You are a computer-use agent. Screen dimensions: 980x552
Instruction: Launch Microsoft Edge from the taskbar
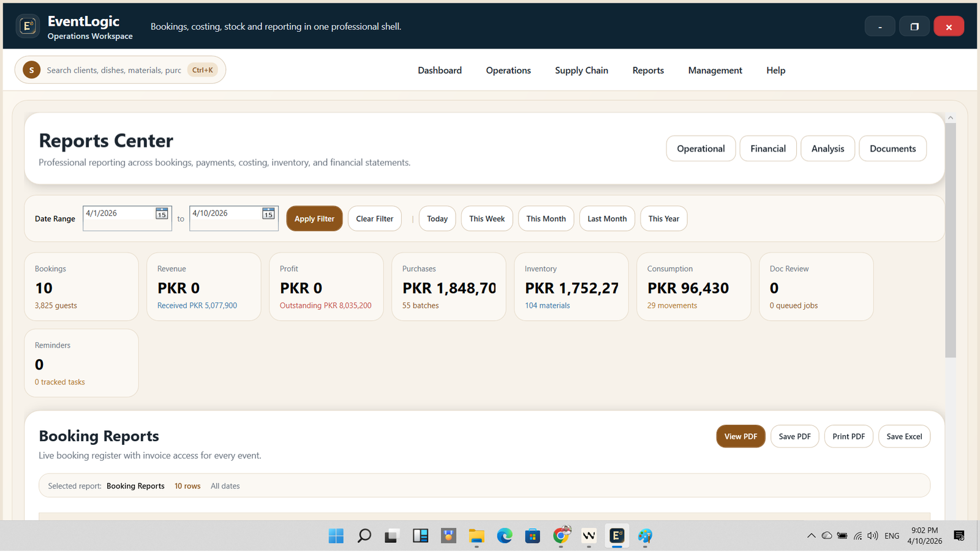click(x=505, y=537)
